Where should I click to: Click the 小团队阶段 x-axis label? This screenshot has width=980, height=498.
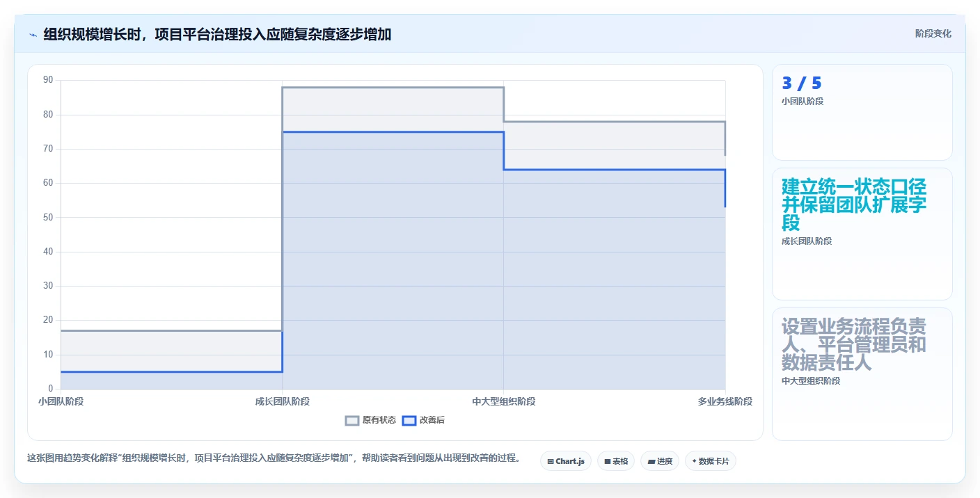click(61, 401)
